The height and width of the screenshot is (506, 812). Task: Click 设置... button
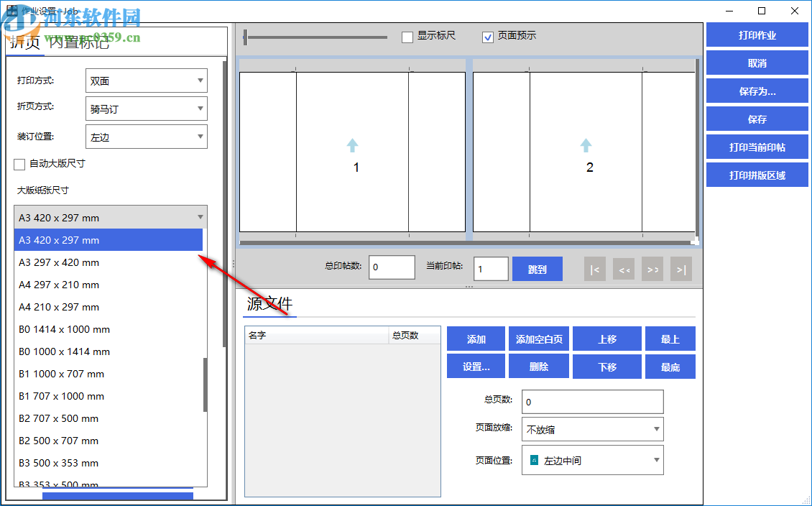tap(476, 367)
